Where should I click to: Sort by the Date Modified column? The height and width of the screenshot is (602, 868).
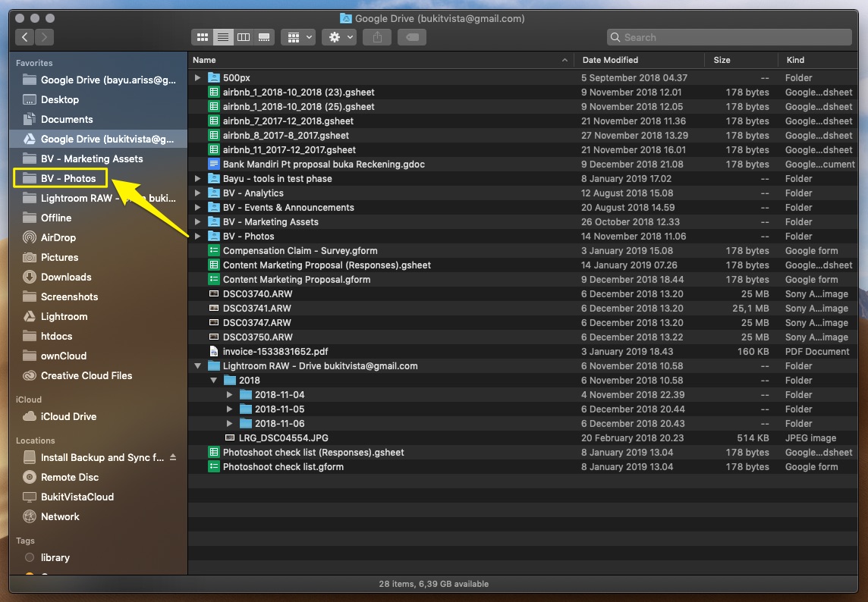pos(638,60)
